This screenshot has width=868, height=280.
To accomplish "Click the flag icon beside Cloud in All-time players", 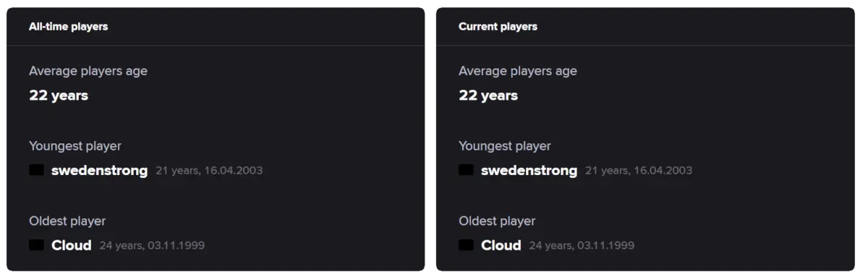I will [x=37, y=245].
